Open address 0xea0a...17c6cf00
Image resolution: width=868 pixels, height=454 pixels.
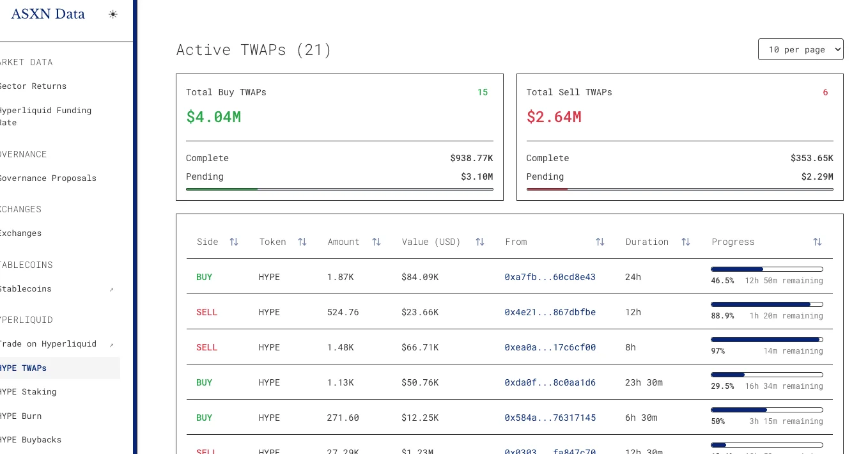coord(550,347)
